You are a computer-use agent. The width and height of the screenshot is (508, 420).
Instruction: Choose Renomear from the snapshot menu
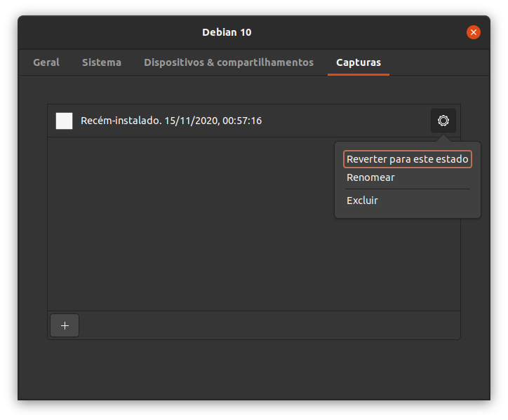[x=370, y=177]
